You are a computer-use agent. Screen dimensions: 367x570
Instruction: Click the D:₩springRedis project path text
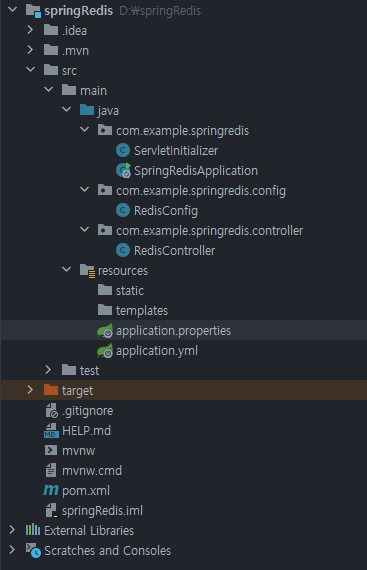click(x=160, y=11)
